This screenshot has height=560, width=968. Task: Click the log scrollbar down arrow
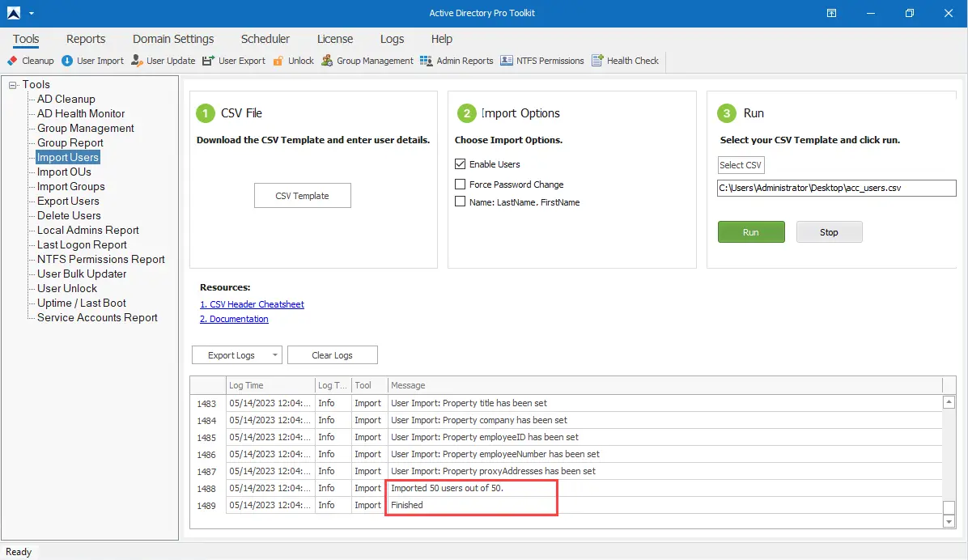(949, 522)
